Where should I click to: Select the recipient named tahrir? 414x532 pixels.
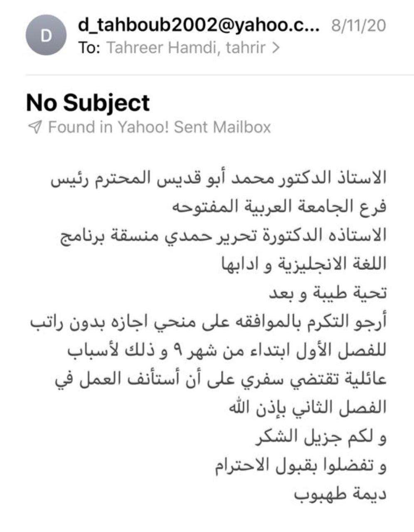(246, 48)
